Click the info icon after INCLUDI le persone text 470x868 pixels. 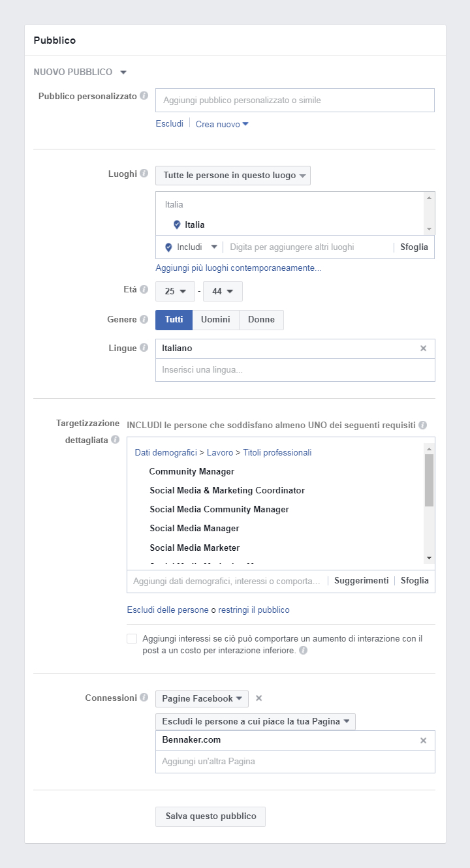[422, 424]
